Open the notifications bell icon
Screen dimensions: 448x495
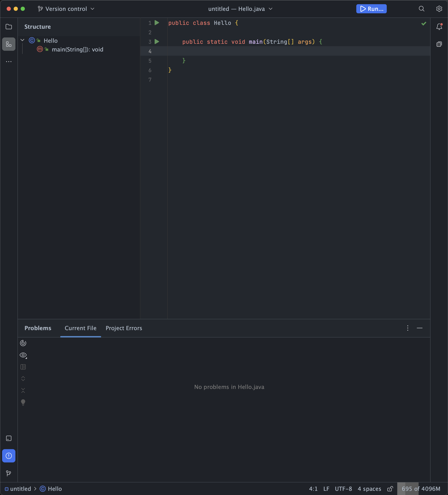(439, 27)
